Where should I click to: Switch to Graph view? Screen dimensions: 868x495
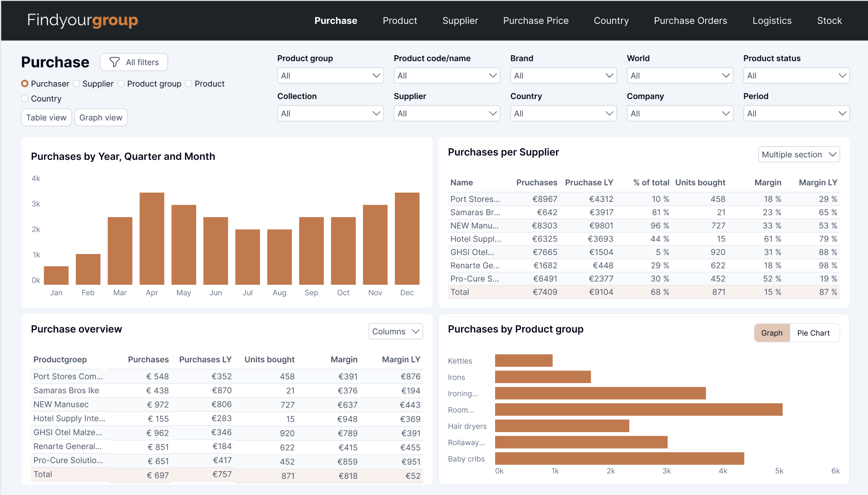101,118
